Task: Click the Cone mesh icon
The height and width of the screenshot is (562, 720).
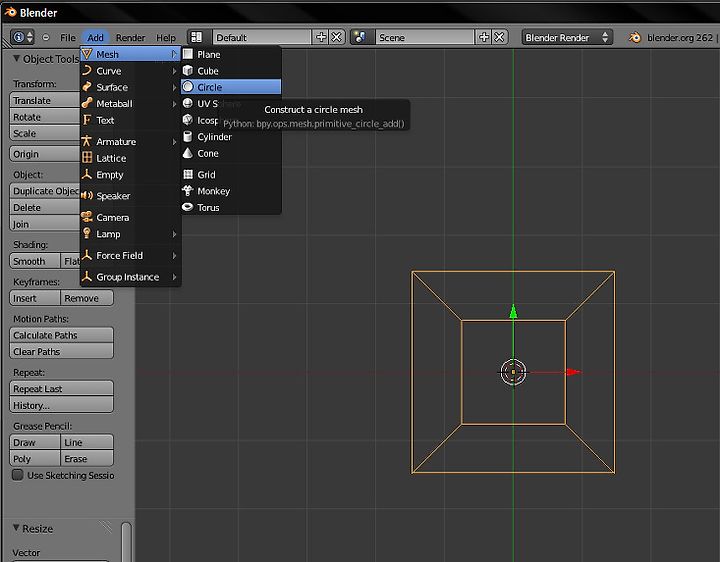Action: point(188,153)
